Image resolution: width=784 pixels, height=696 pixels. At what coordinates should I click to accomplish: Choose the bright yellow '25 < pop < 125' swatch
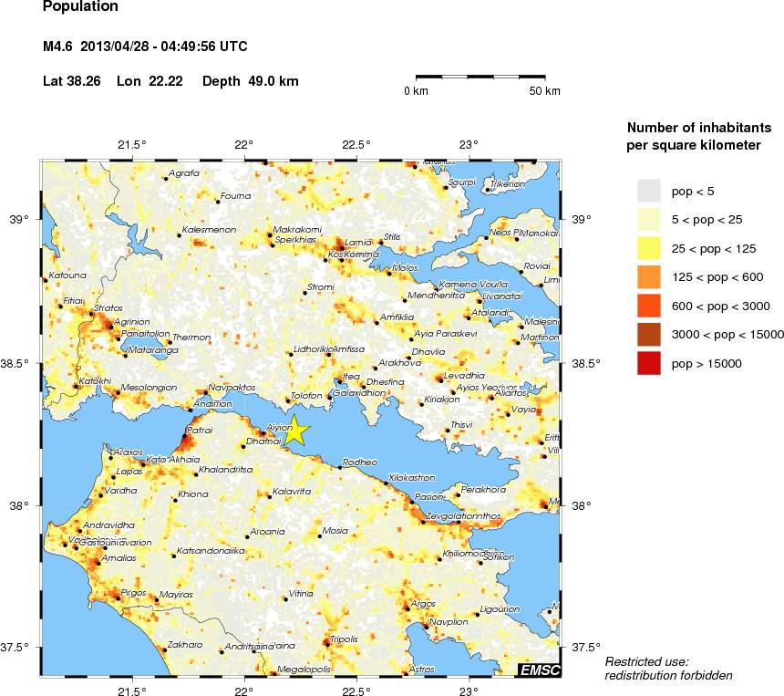pos(648,247)
